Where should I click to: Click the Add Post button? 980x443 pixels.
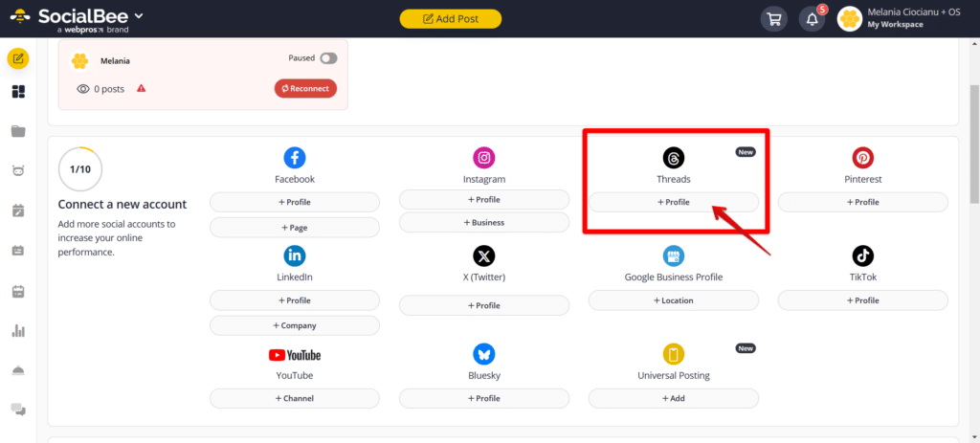point(451,19)
